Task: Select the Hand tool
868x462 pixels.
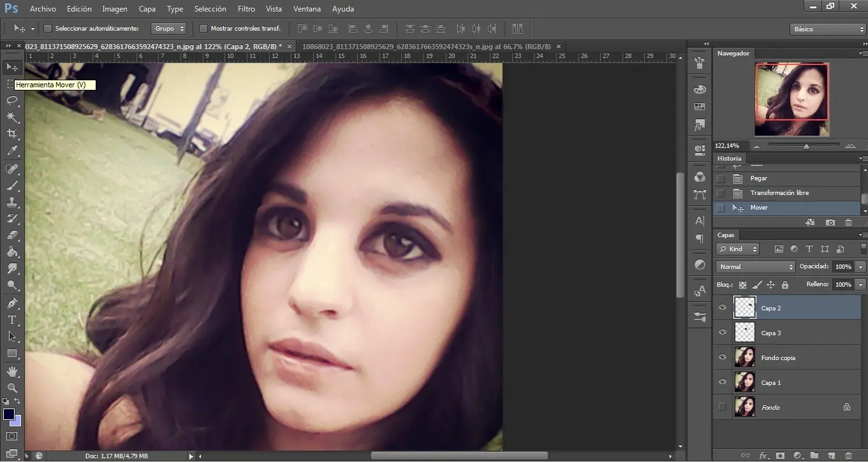Action: pyautogui.click(x=12, y=371)
